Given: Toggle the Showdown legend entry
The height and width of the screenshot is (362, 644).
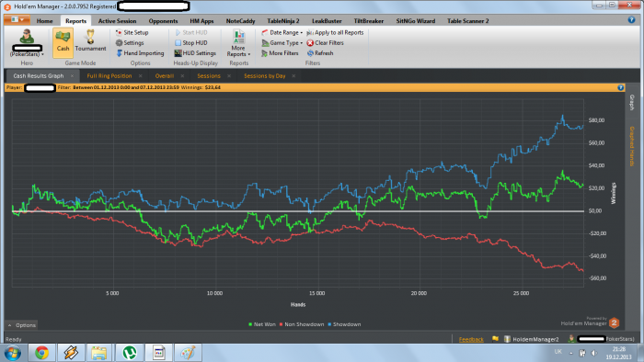Looking at the screenshot, I should click(344, 324).
